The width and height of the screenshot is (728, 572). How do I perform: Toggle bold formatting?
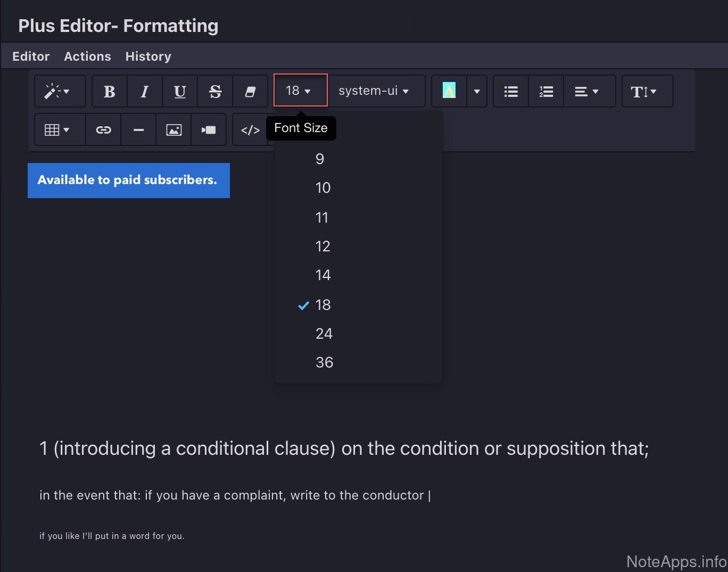[x=110, y=92]
